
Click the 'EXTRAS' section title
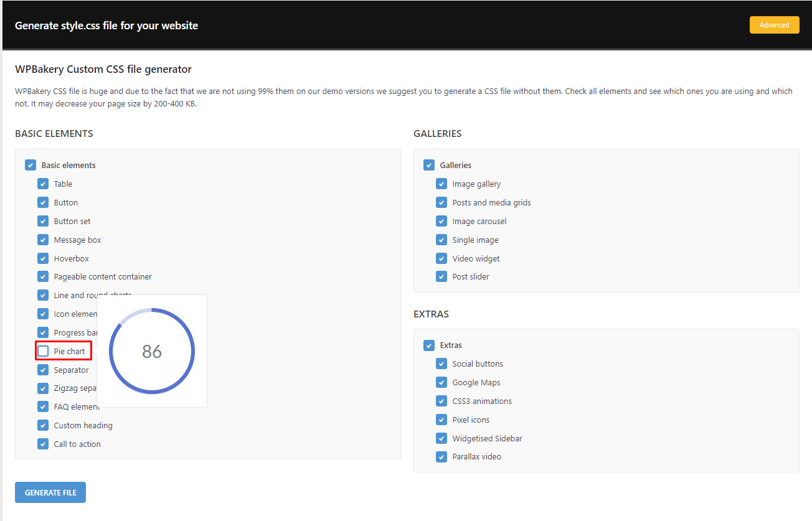[432, 314]
